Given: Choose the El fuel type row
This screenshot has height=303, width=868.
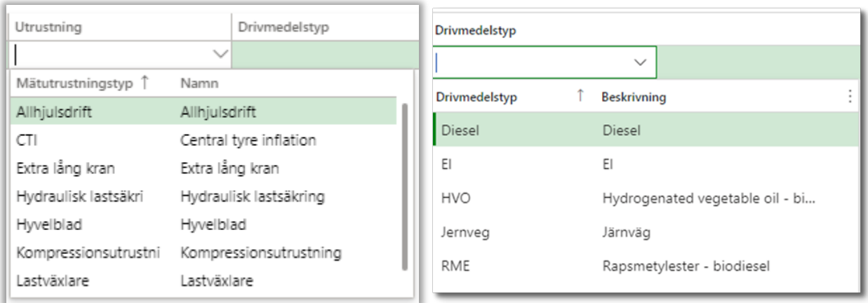Looking at the screenshot, I should pyautogui.click(x=446, y=165).
